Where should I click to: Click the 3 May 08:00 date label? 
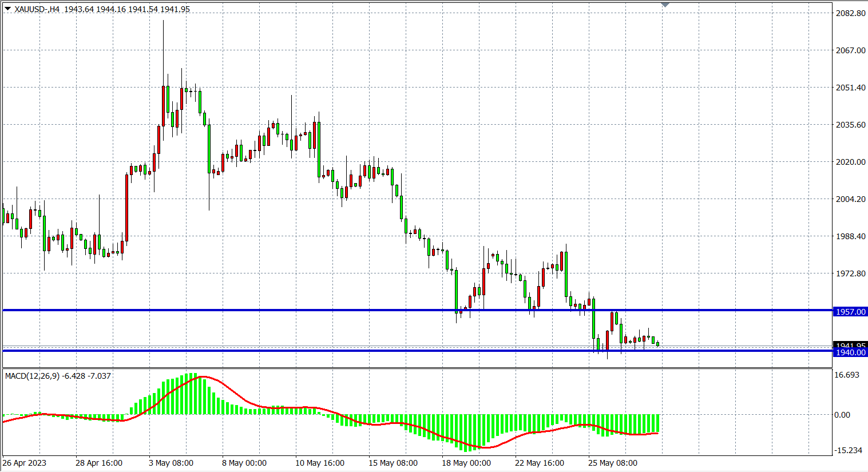171,463
